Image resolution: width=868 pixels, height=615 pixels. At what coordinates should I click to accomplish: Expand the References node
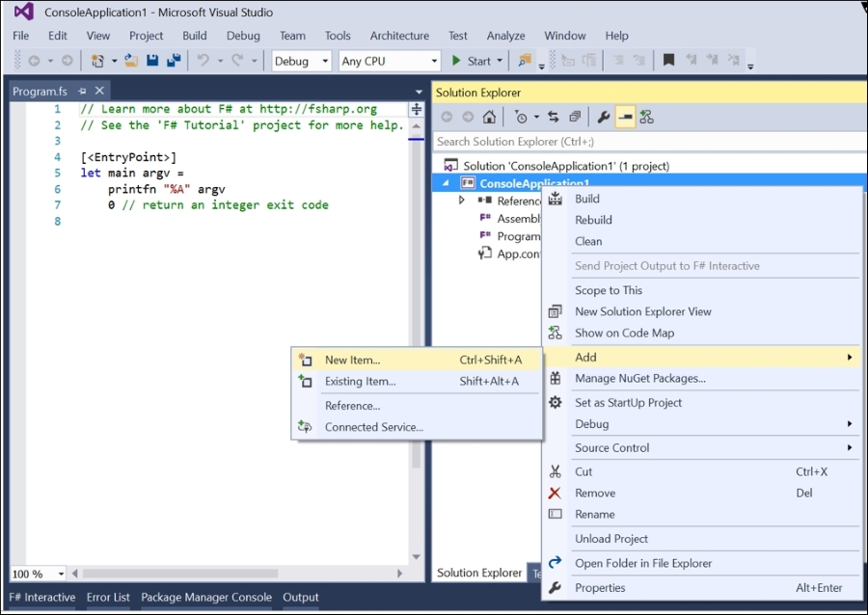tap(462, 201)
